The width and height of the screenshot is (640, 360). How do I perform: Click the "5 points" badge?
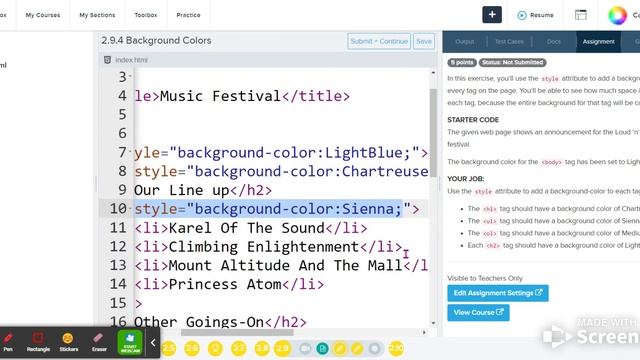point(462,62)
